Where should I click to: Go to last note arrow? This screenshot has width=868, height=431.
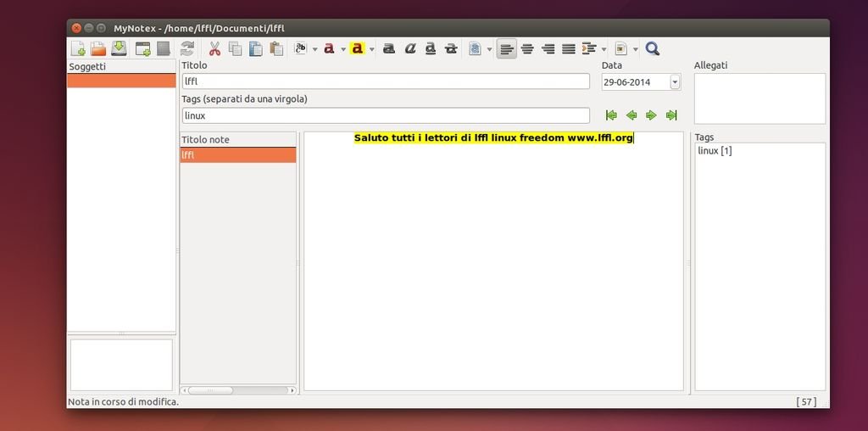point(671,115)
